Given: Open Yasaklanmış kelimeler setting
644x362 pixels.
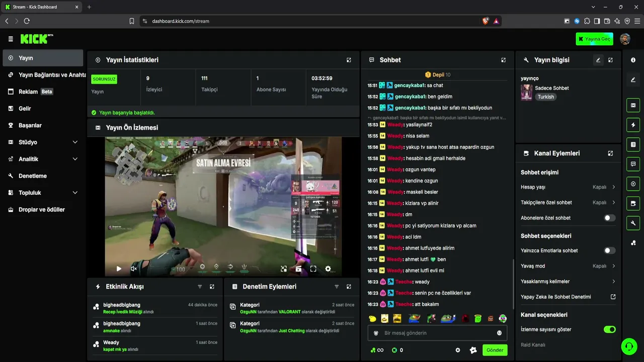Looking at the screenshot, I should pos(568,282).
